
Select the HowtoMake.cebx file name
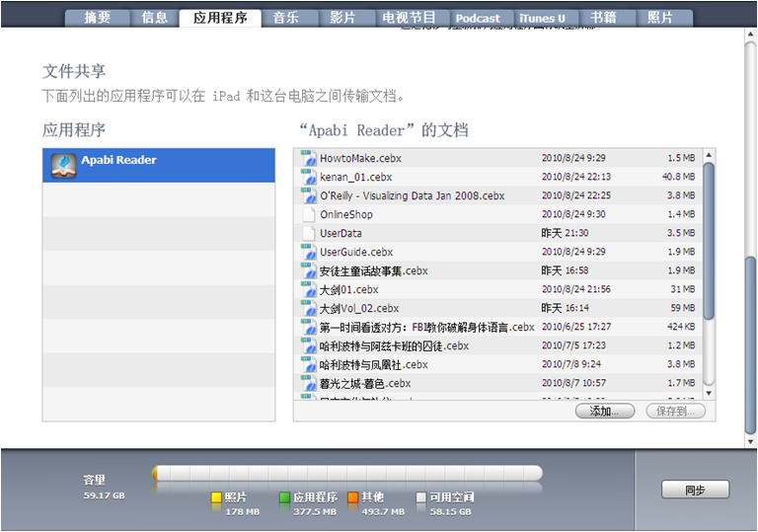coord(360,158)
